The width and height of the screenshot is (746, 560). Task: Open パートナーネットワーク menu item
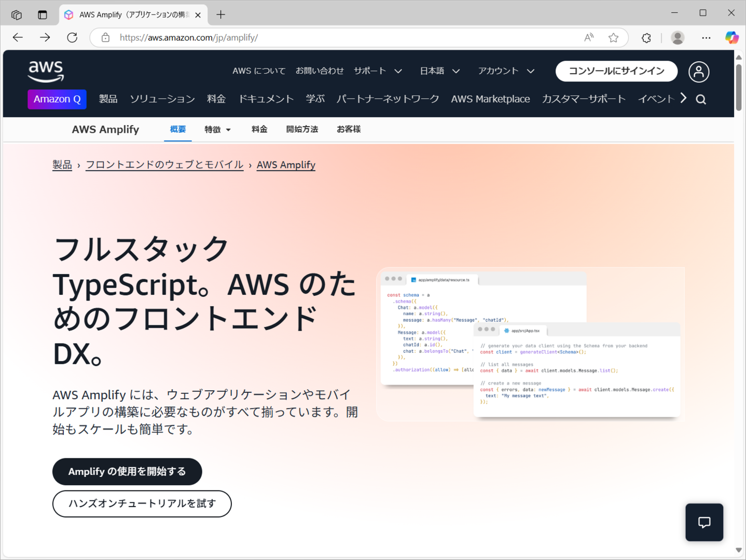(388, 99)
